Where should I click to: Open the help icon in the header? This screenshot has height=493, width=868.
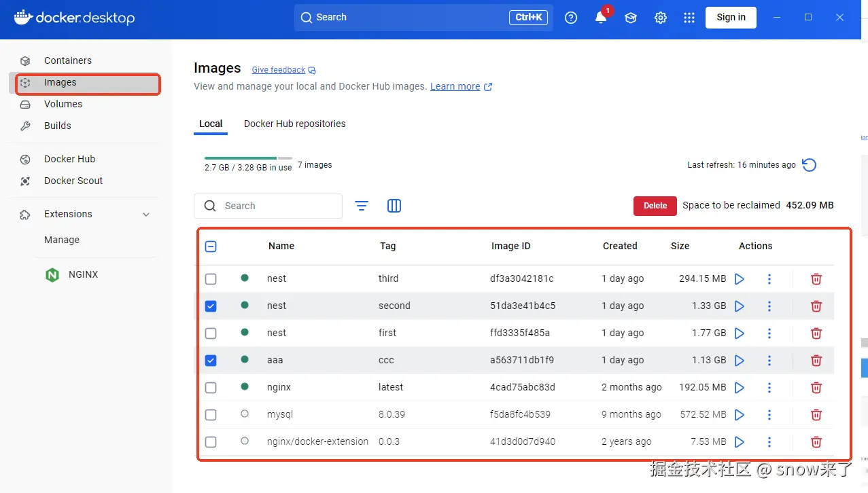tap(571, 18)
